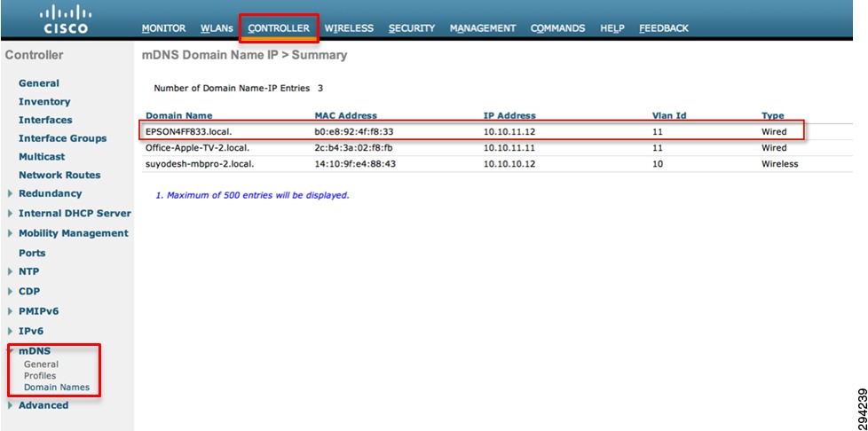The width and height of the screenshot is (868, 431).
Task: Open mDNS Profiles sub-item
Action: click(x=40, y=376)
